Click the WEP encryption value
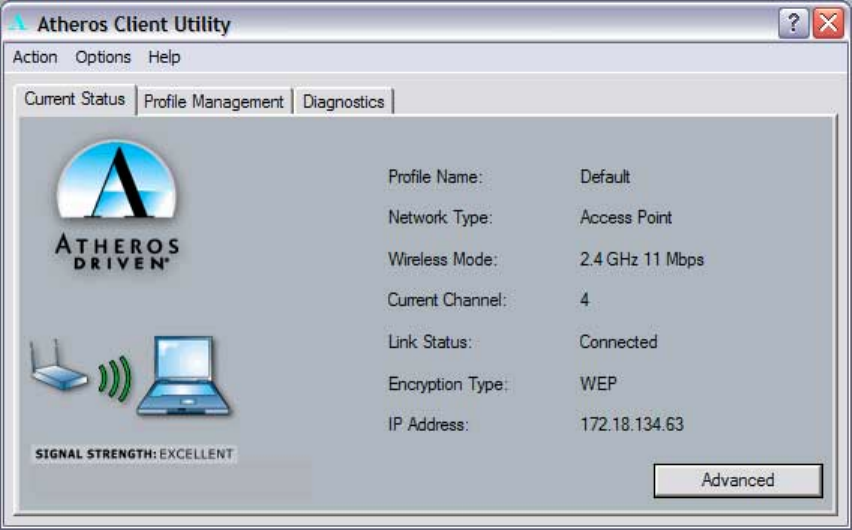The height and width of the screenshot is (530, 852). coord(598,384)
